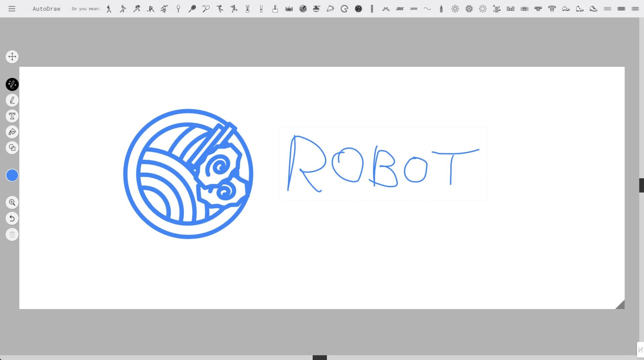Pick the high-top boot cleat suggestion
644x360 pixels.
click(x=580, y=9)
